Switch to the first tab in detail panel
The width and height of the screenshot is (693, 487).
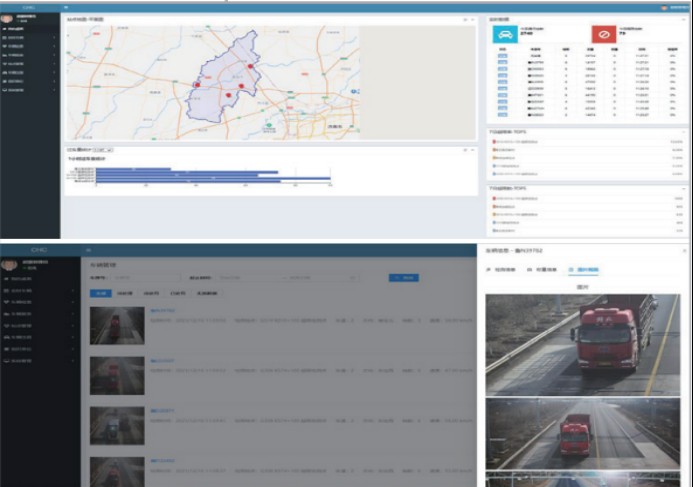tap(501, 270)
